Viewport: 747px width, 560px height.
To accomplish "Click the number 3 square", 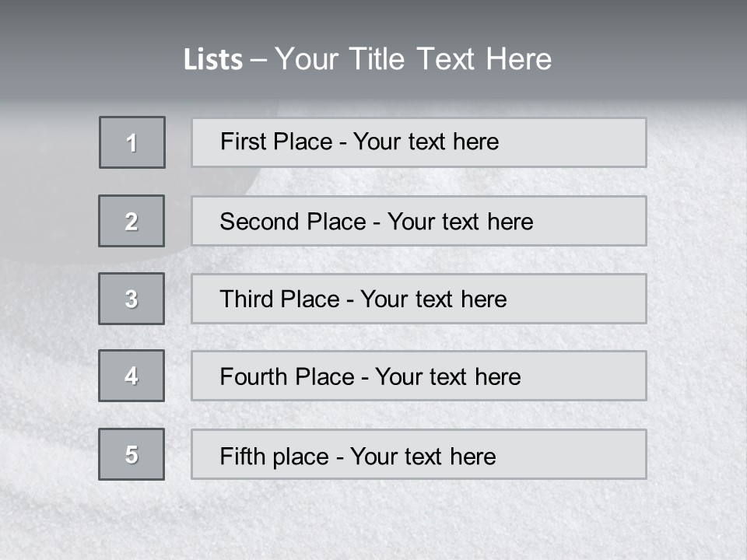I will coord(132,299).
